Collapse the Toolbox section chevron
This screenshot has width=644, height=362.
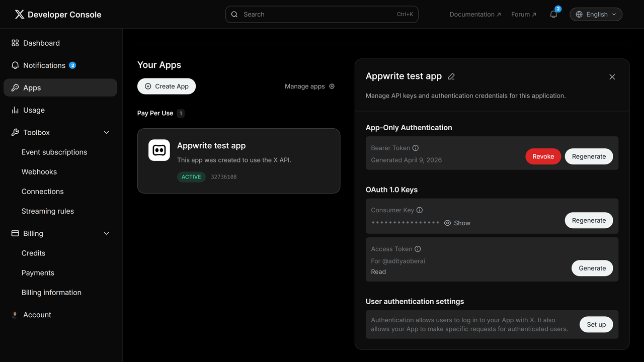pos(106,133)
